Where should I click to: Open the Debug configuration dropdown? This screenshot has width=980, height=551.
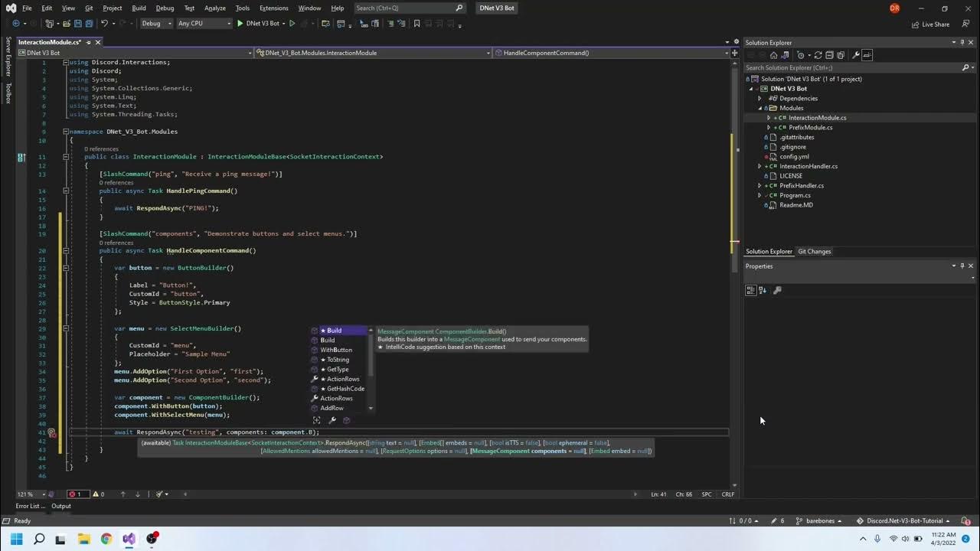tap(157, 24)
